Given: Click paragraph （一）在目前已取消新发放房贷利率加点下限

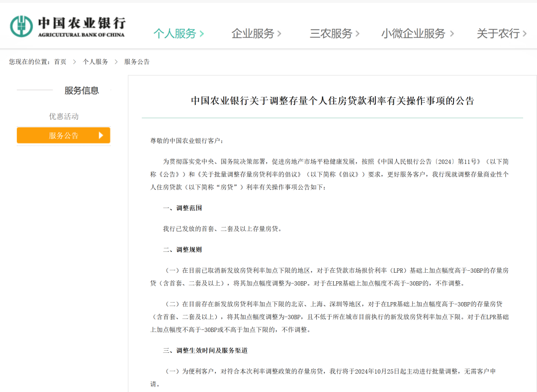Looking at the screenshot, I should coord(330,277).
